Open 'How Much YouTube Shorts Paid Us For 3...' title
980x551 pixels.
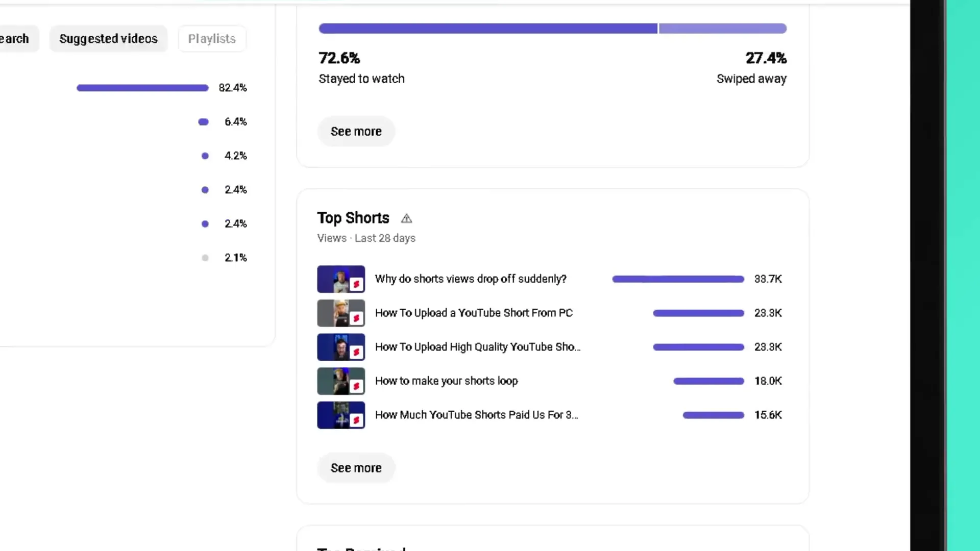coord(476,415)
